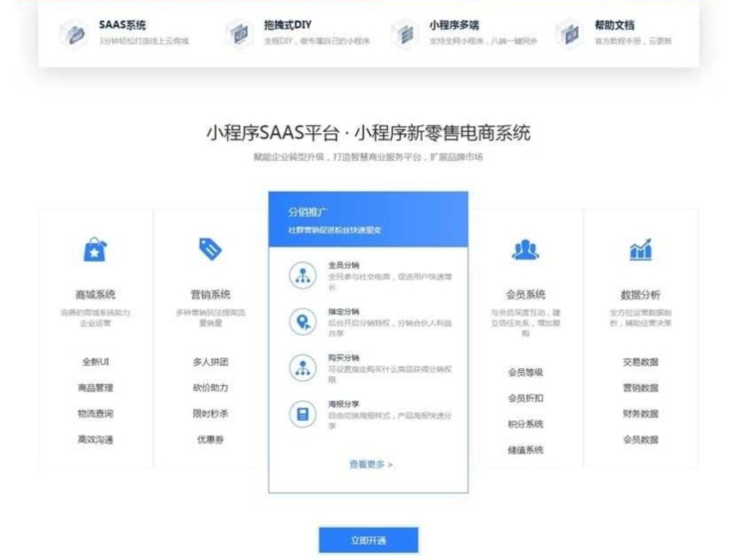
Task: Open the 查看更多 link
Action: coord(371,464)
